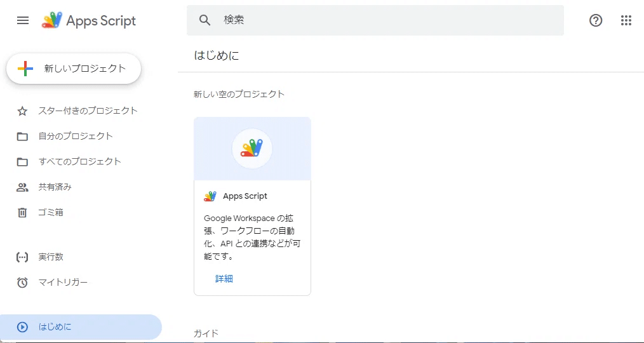
Task: Open 実行数 page
Action: click(x=51, y=257)
